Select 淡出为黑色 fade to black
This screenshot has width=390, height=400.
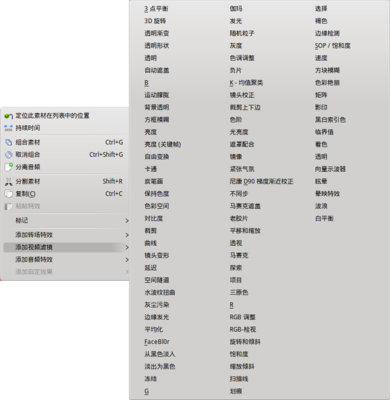point(160,366)
